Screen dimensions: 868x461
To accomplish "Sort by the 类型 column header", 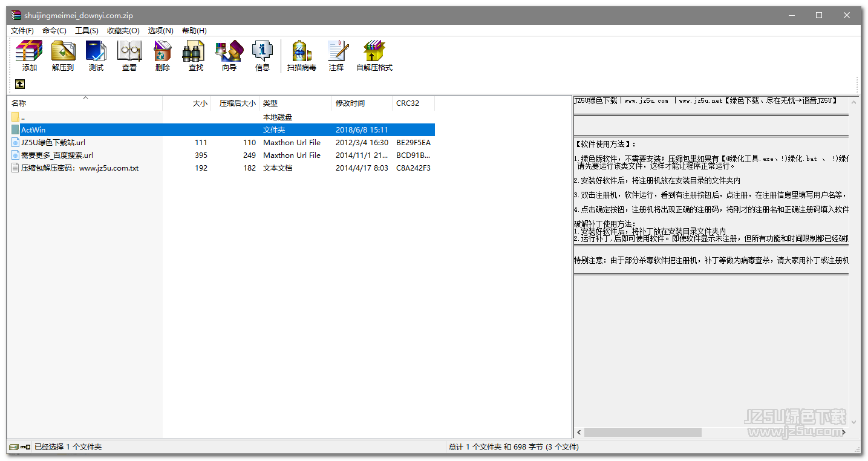I will click(x=296, y=103).
